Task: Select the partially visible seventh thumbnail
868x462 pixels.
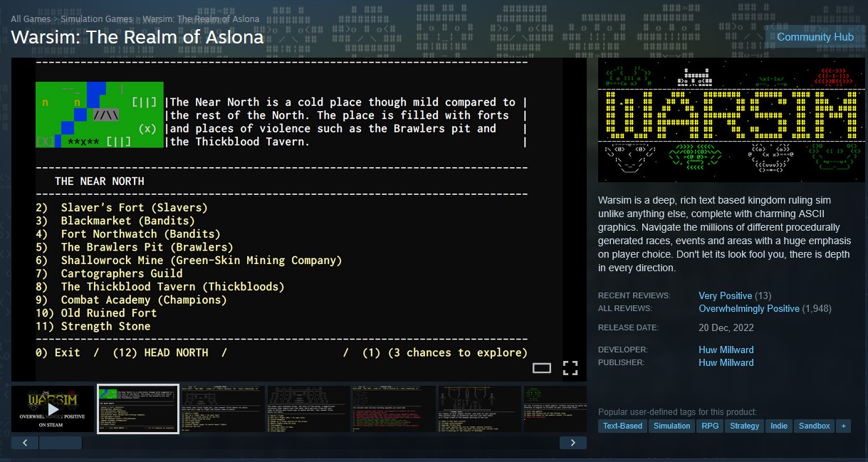Action: [x=555, y=409]
